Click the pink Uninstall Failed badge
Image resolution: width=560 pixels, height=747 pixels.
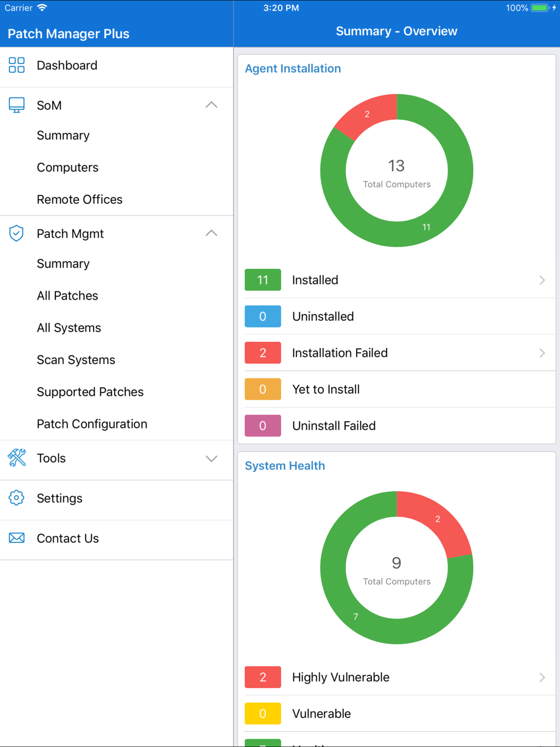click(263, 426)
